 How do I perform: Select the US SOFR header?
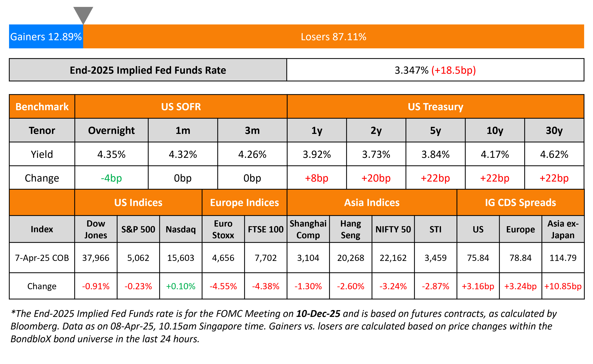click(x=181, y=107)
